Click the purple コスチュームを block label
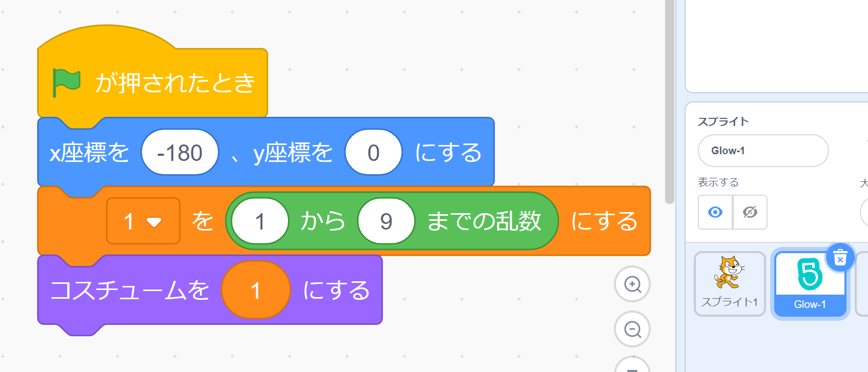The height and width of the screenshot is (372, 868). click(129, 291)
